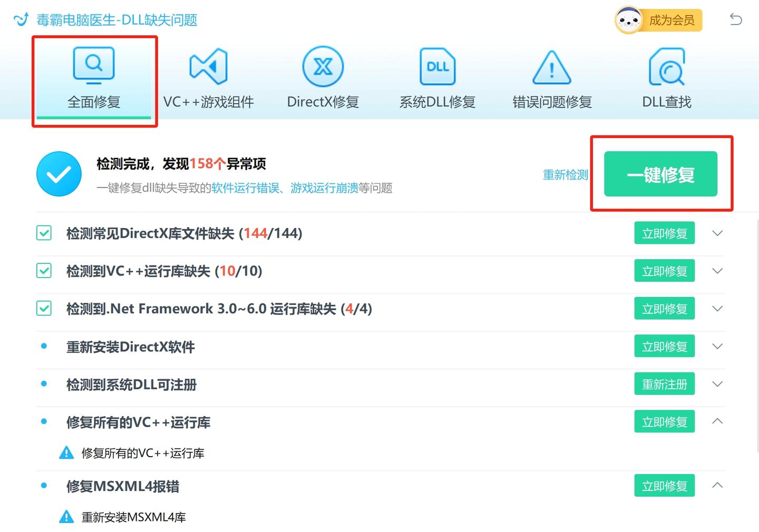The height and width of the screenshot is (532, 759).
Task: Click the back arrow icon at top right
Action: click(736, 19)
